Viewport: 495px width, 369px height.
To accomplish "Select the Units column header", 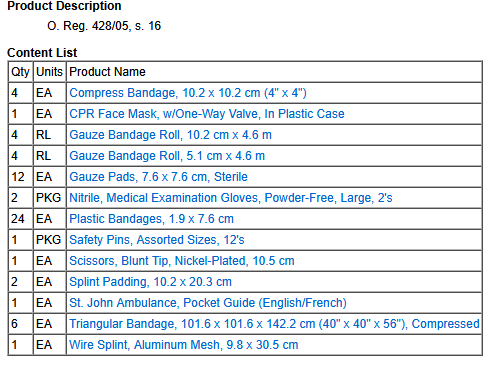I will 49,72.
